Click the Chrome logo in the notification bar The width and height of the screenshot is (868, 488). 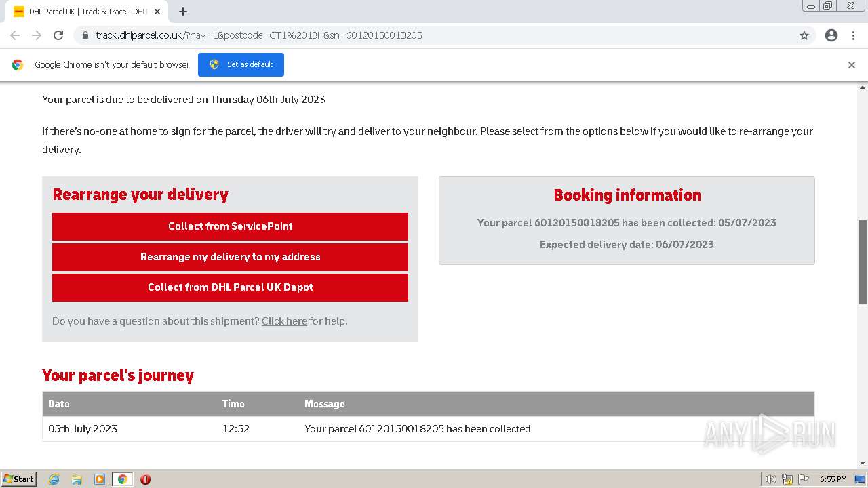coord(18,65)
